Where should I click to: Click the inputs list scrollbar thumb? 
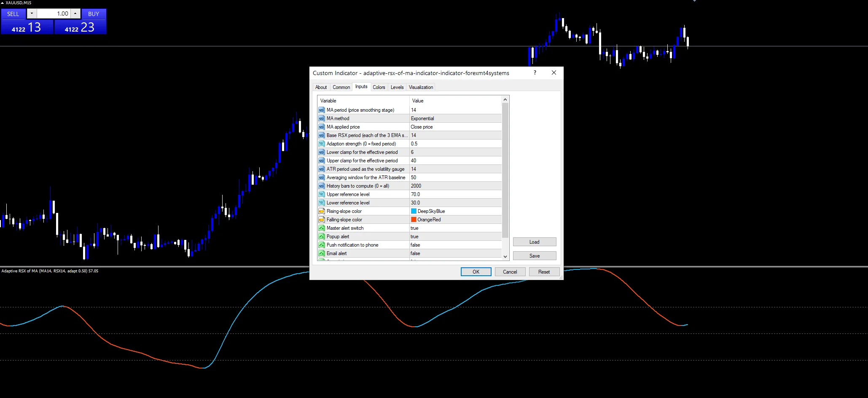[505, 171]
